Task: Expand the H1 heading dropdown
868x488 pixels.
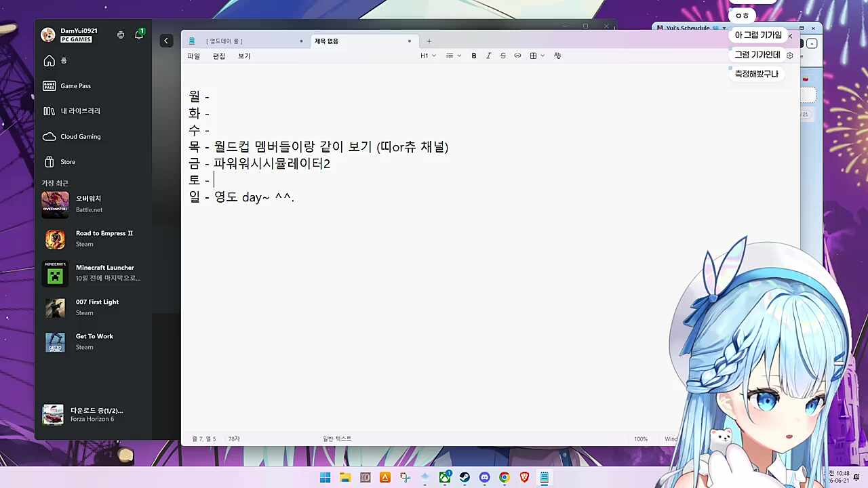Action: [x=428, y=56]
